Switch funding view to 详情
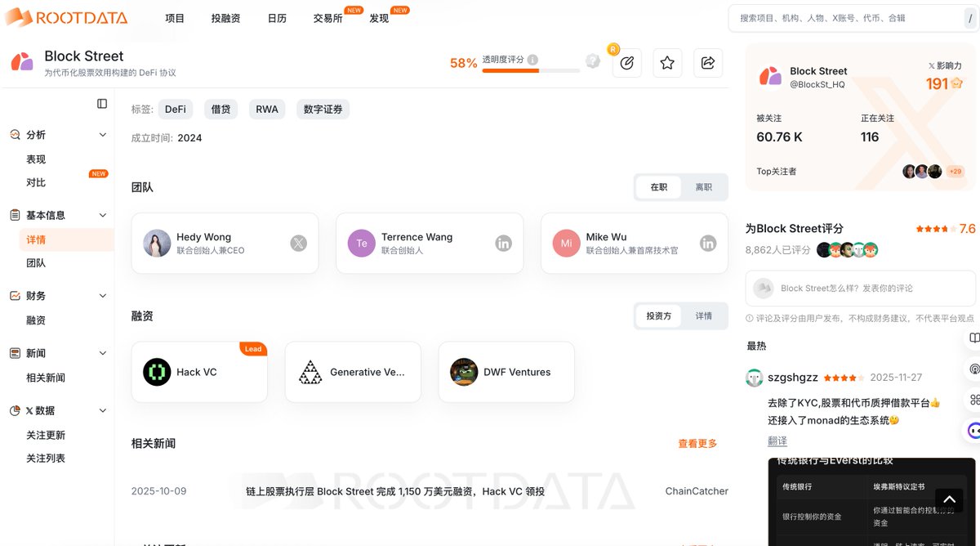980x546 pixels. coord(704,316)
